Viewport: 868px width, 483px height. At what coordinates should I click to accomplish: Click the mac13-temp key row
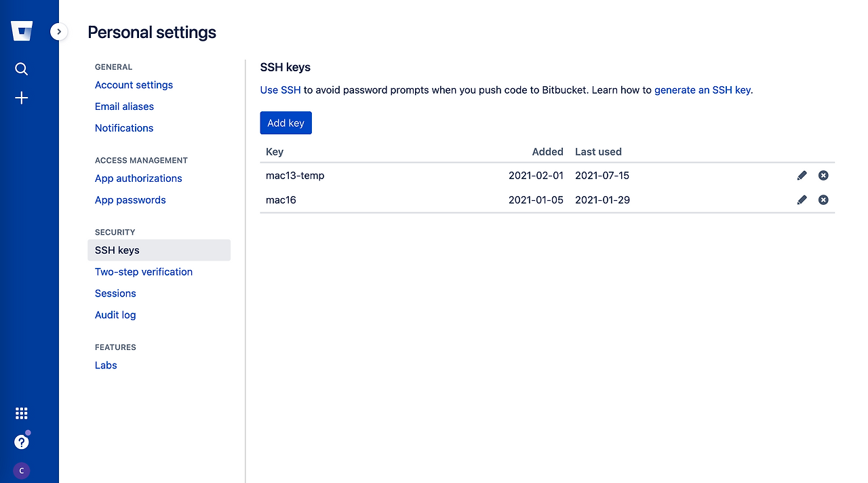click(295, 176)
